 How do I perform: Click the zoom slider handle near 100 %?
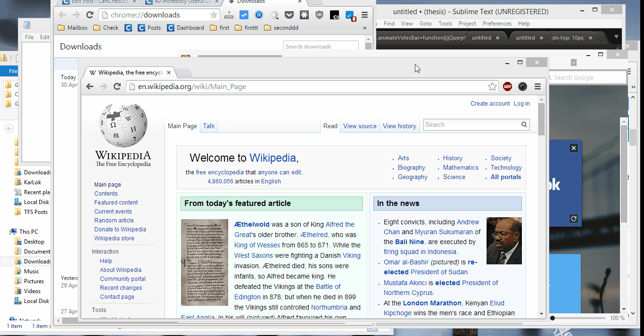[x=552, y=318]
